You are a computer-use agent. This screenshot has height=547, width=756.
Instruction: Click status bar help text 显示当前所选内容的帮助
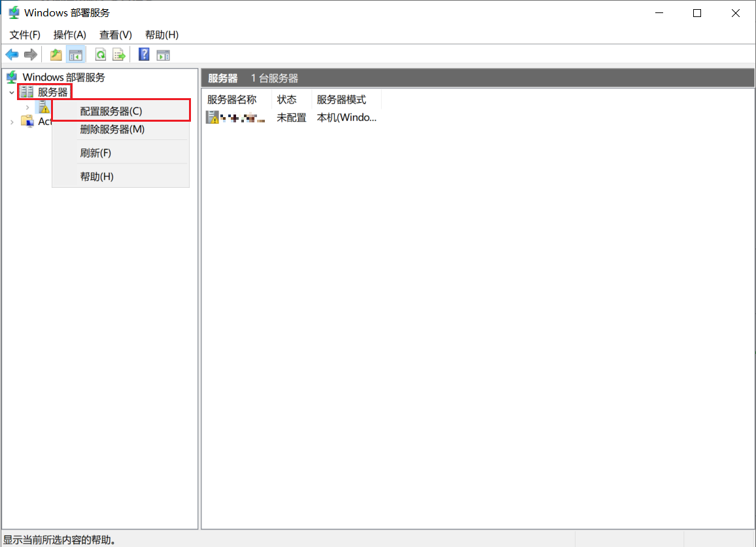point(60,540)
